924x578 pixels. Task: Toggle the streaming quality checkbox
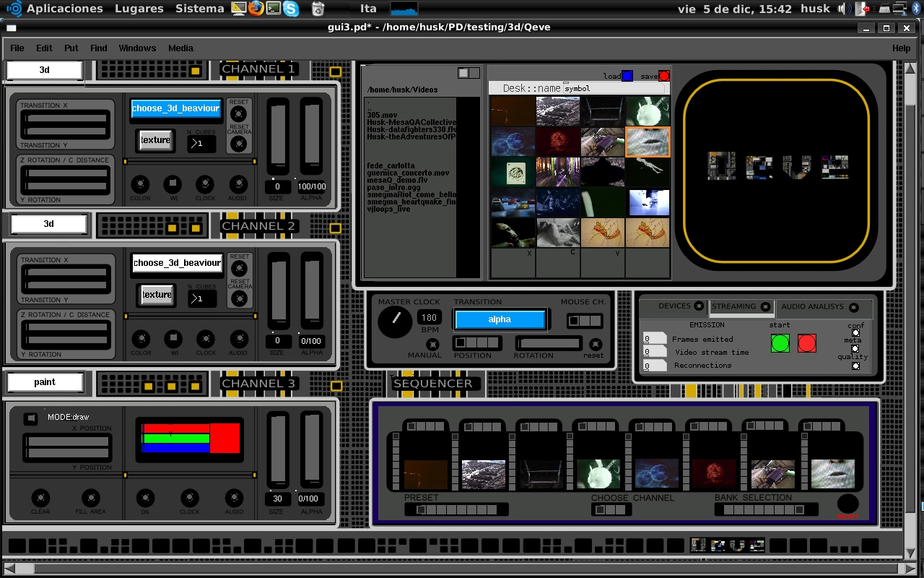855,366
